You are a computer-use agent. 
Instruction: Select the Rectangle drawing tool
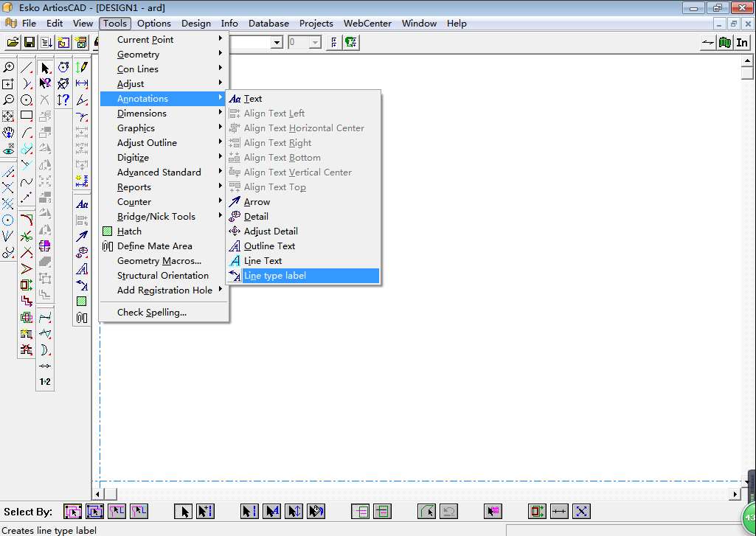pos(27,116)
